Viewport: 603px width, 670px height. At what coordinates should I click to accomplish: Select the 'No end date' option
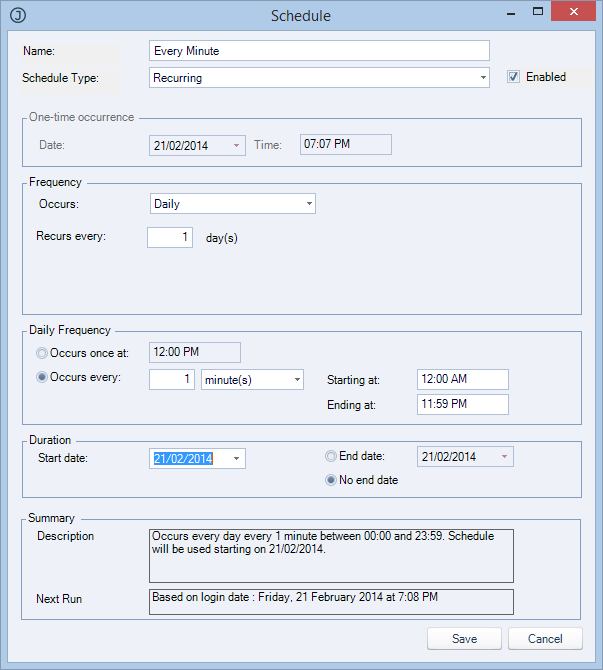coord(331,480)
